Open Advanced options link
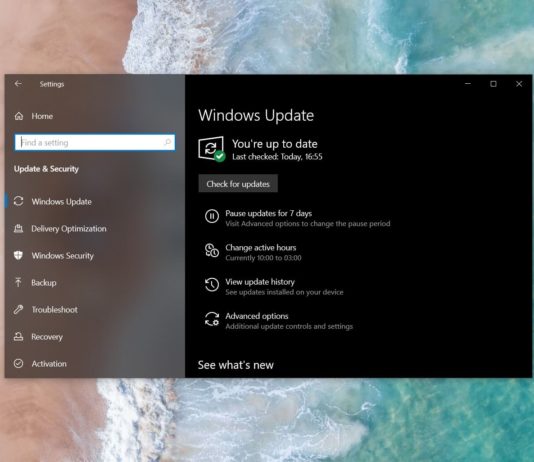 coord(257,316)
